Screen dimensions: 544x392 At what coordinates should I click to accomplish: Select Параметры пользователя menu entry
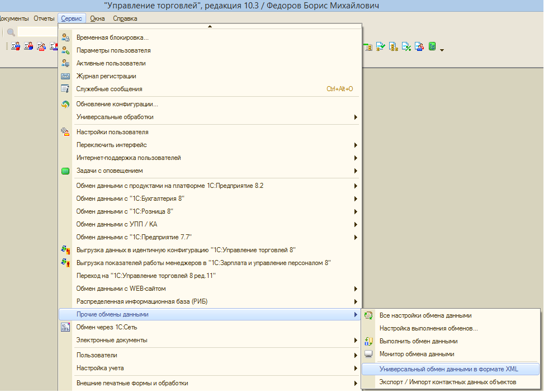pos(210,50)
